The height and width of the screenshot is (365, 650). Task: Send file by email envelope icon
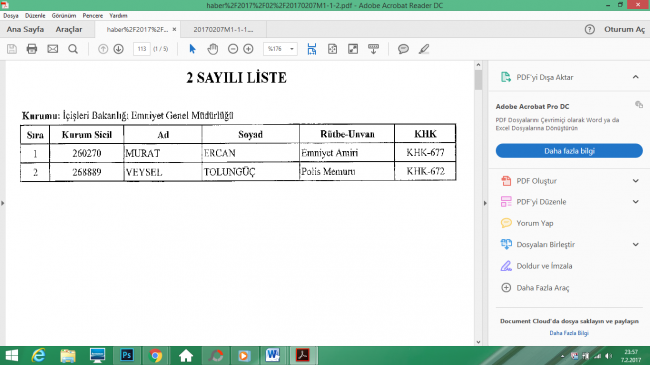coord(53,49)
